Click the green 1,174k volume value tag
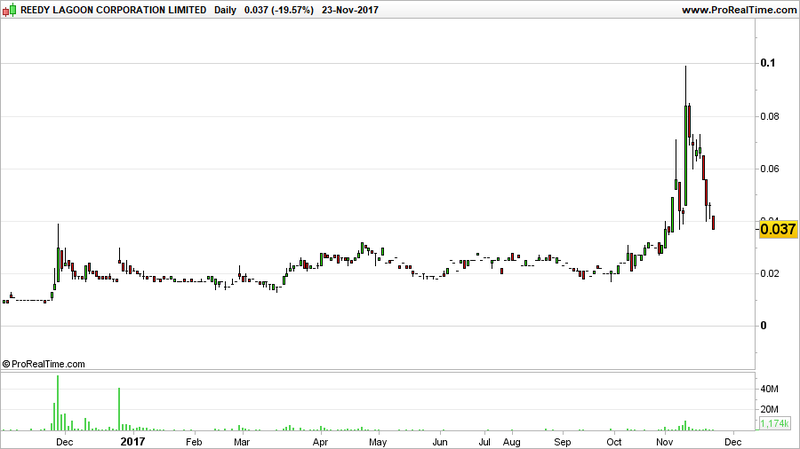 click(x=774, y=423)
